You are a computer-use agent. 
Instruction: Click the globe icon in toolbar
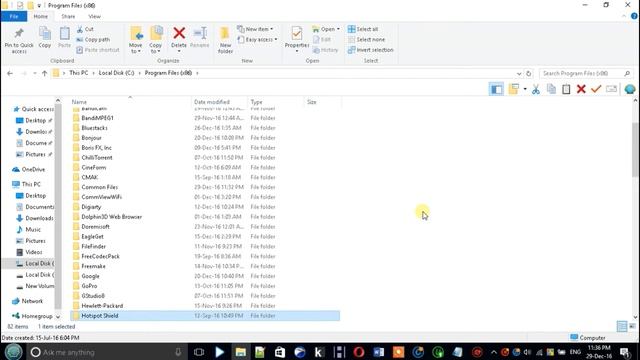point(630,89)
